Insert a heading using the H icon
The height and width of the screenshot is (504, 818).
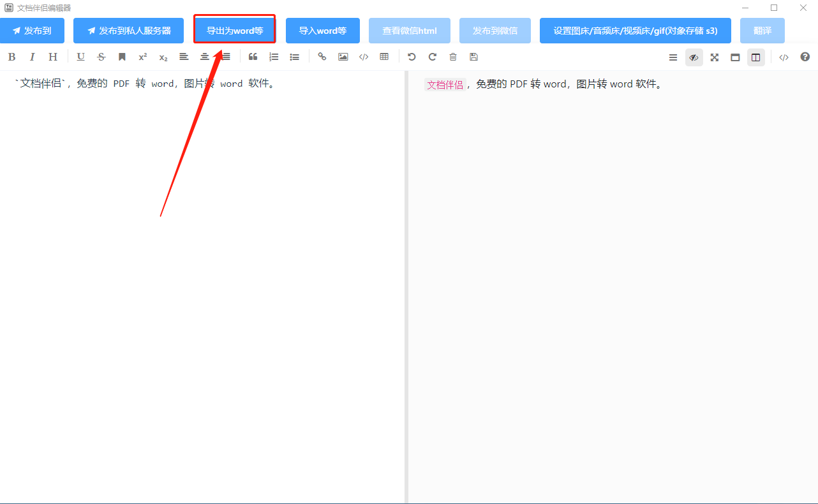tap(53, 57)
